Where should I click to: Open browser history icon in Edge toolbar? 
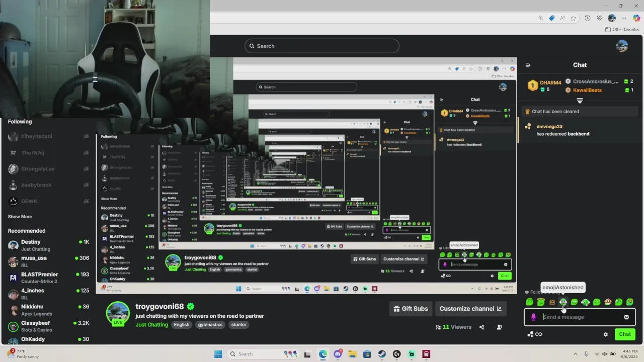pos(588,18)
